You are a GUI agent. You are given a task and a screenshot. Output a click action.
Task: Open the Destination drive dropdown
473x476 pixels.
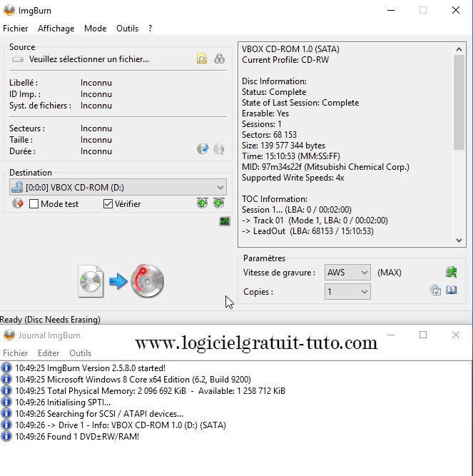(x=118, y=187)
